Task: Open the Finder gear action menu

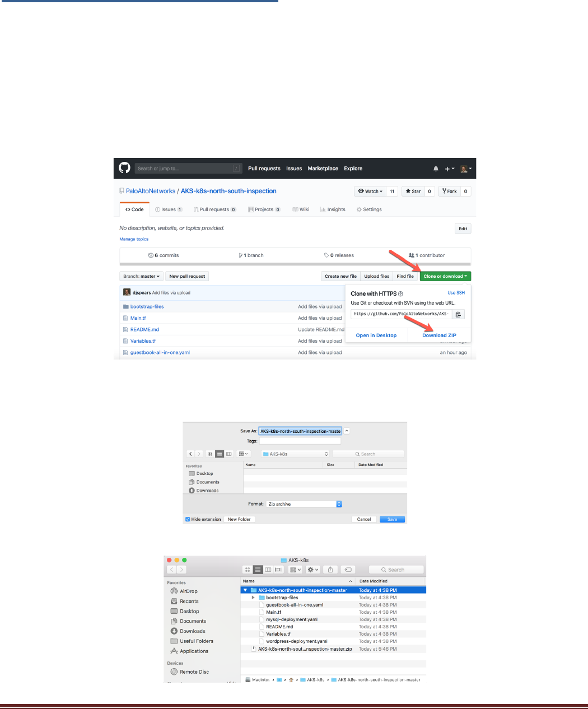Action: point(313,570)
